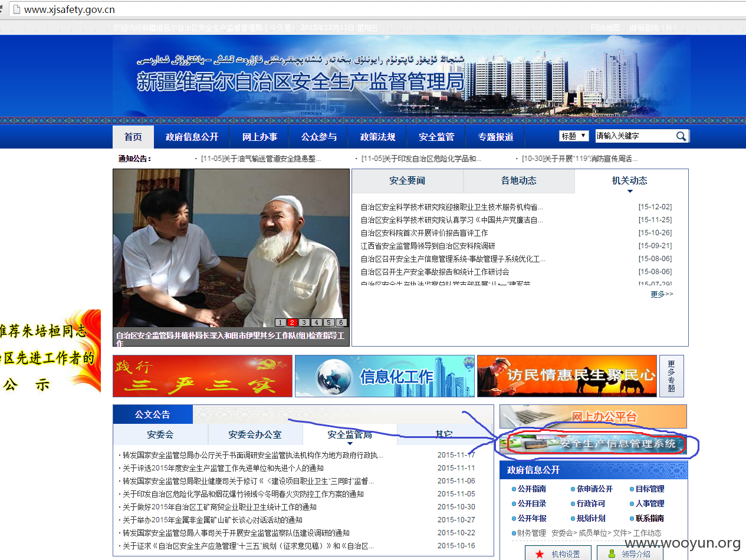The height and width of the screenshot is (560, 746).
Task: Open the 访民情惠民生聚民心 banner
Action: coord(567,376)
